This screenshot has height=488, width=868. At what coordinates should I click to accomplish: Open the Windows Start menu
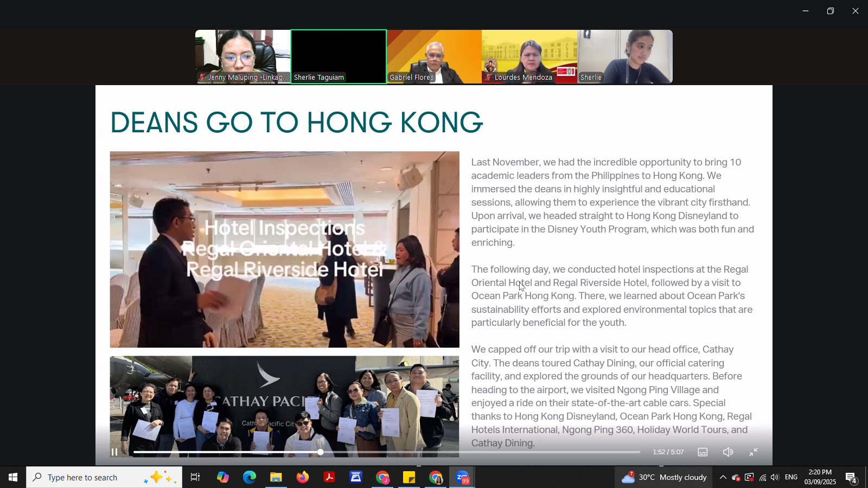[13, 477]
